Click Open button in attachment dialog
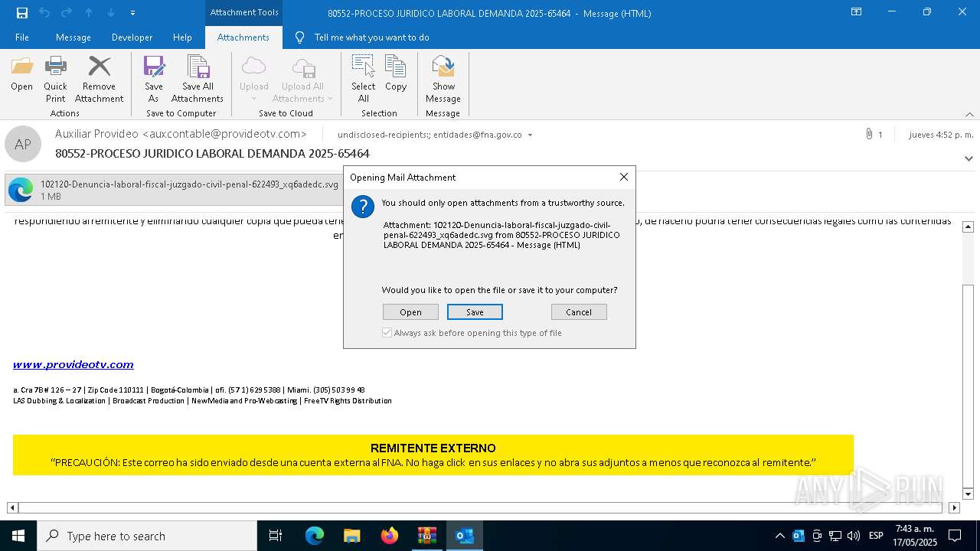The image size is (980, 551). [x=410, y=312]
